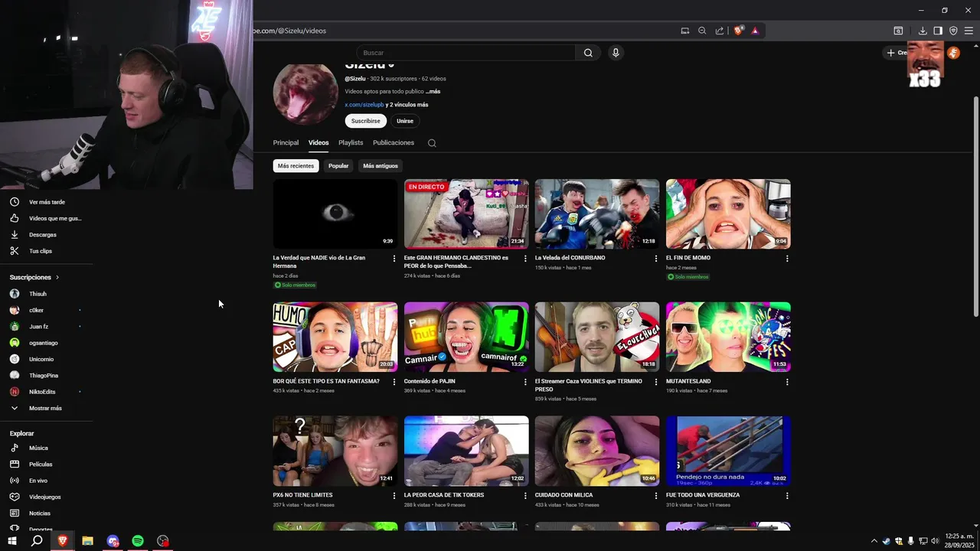Expand Mostrar más in subscriptions list

46,408
